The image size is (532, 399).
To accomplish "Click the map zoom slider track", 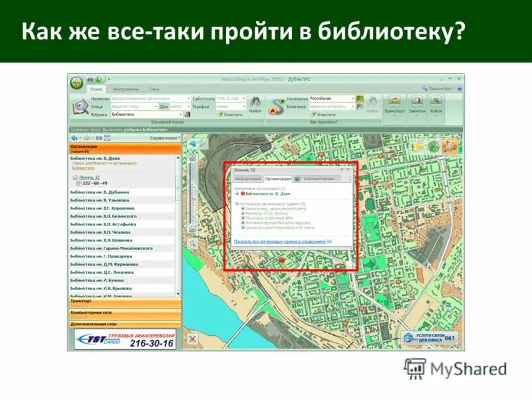I will [x=192, y=193].
